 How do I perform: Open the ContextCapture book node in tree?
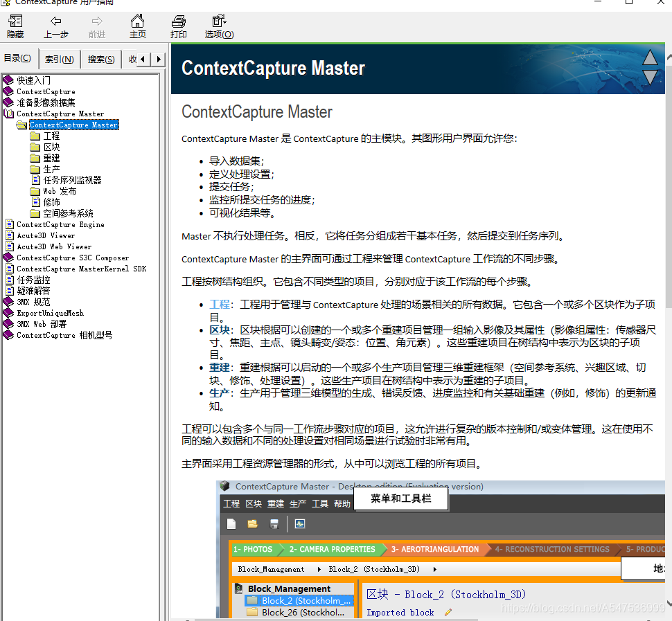coord(39,91)
